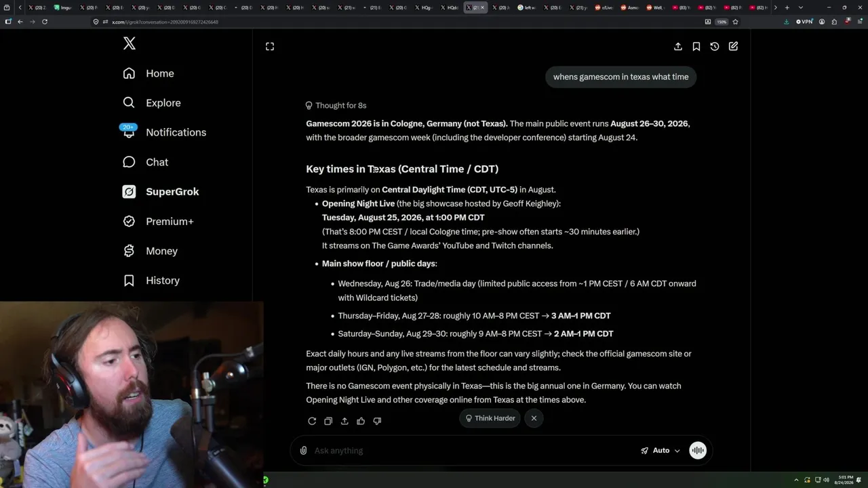Reload the page in the browser toolbar
Screen dimensions: 868x488
(x=45, y=22)
